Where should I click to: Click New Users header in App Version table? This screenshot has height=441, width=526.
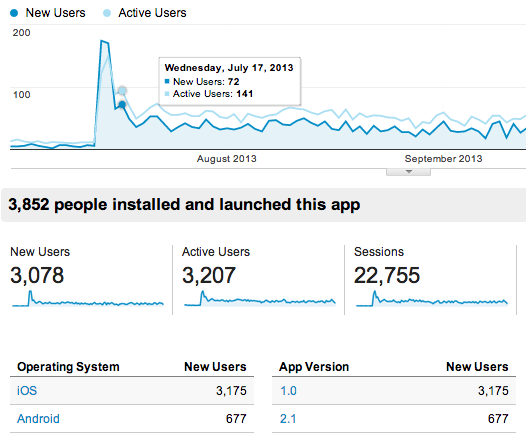click(477, 367)
